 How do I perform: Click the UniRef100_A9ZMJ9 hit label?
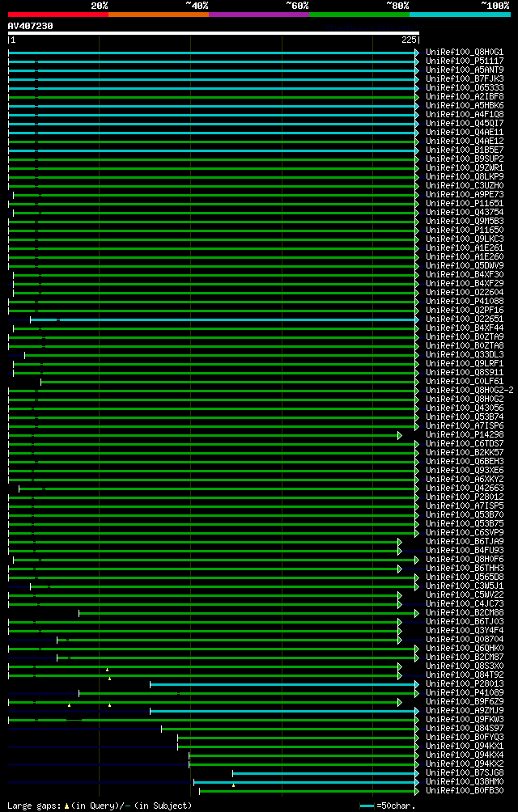[464, 711]
